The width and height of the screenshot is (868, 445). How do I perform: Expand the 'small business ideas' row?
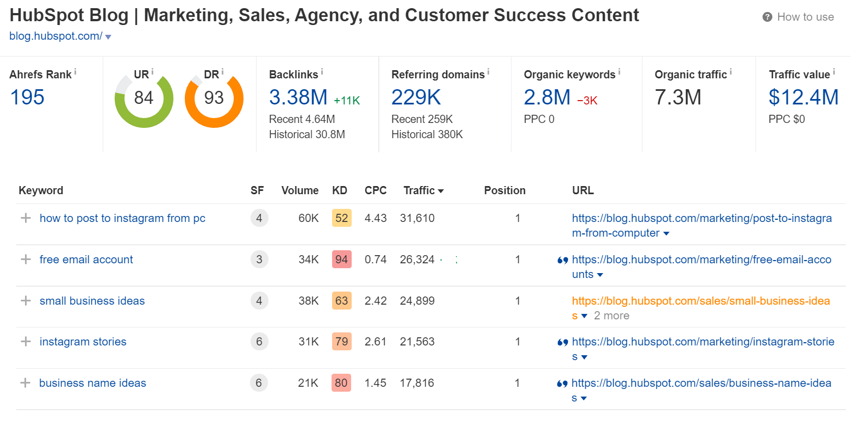(x=26, y=301)
